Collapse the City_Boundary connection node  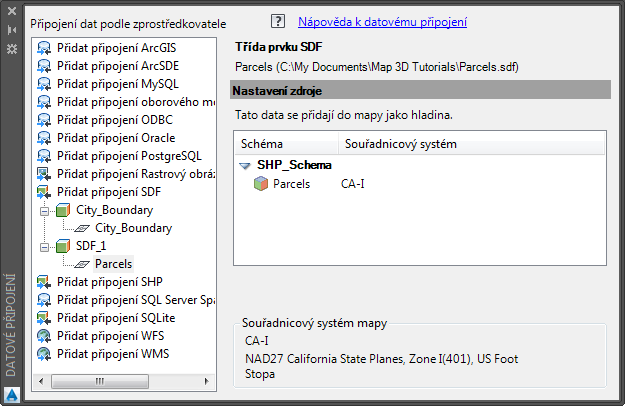44,210
